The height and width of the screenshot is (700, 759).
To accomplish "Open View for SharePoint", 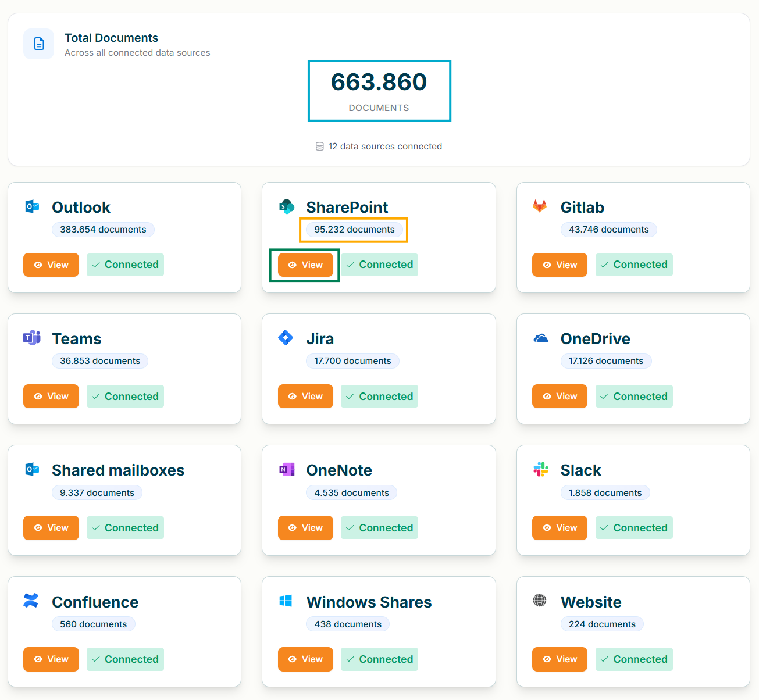I will 305,265.
